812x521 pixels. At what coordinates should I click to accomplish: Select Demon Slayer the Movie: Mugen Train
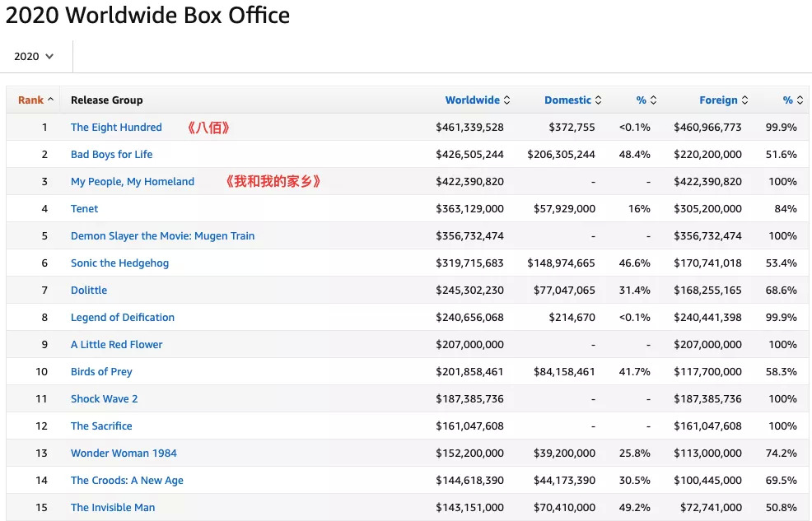(x=162, y=236)
